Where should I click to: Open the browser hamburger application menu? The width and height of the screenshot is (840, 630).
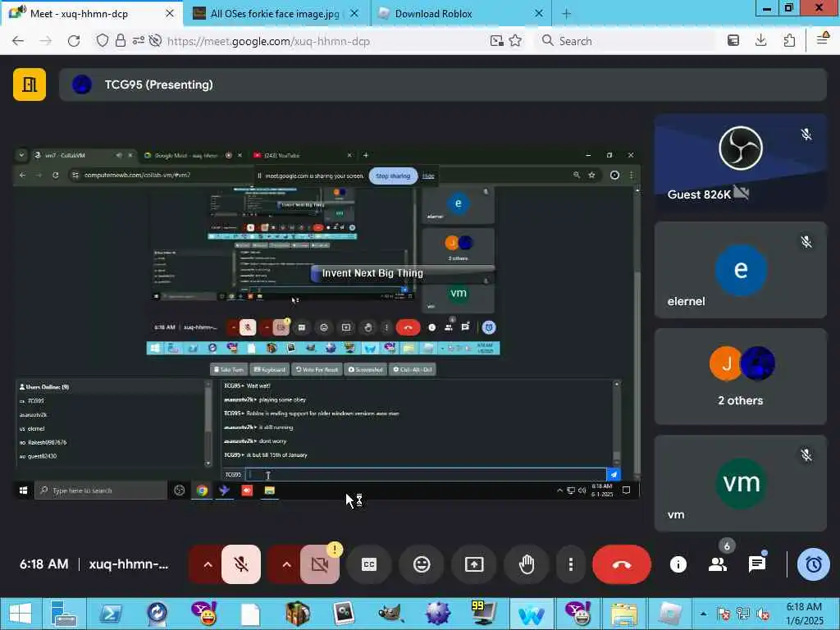click(822, 39)
